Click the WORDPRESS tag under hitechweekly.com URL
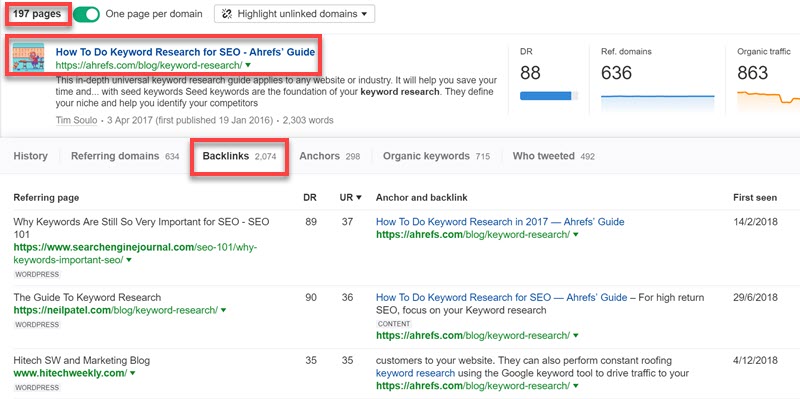This screenshot has height=399, width=800. [37, 388]
